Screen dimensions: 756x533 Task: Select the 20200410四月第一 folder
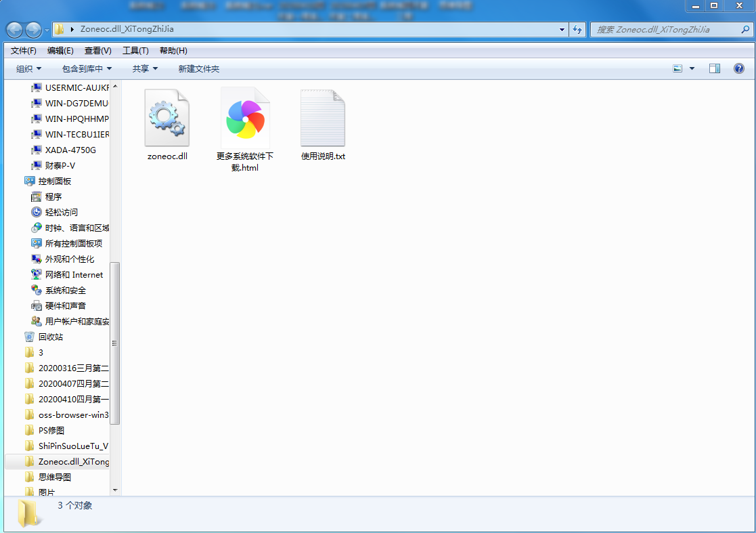(66, 400)
